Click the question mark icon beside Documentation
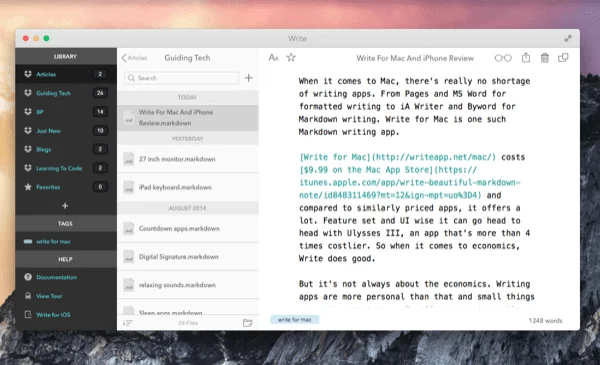 tap(28, 277)
